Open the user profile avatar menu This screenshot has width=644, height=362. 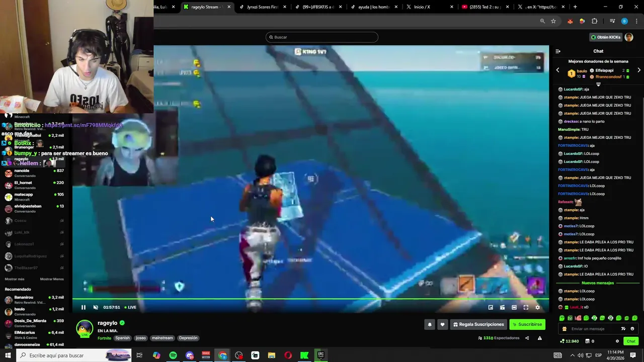click(x=629, y=37)
